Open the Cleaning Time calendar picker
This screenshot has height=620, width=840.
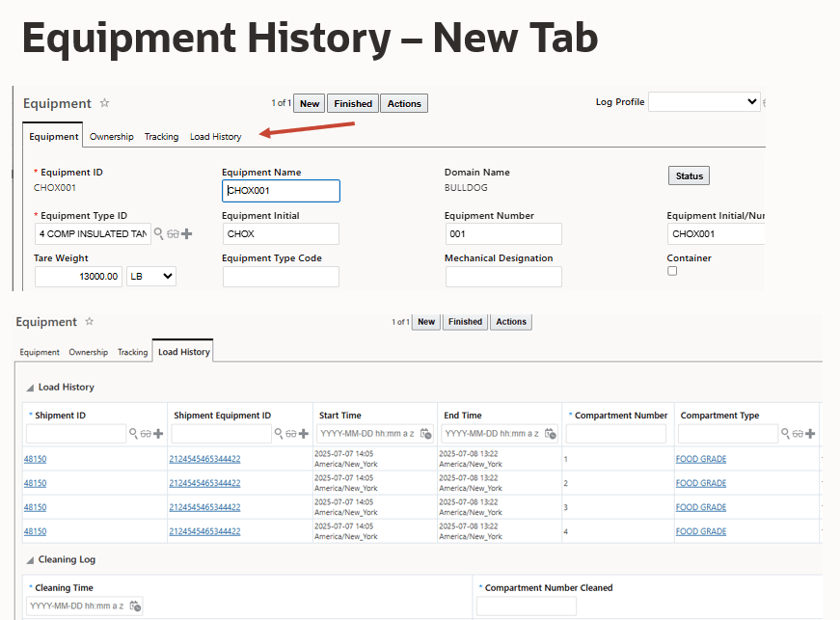pos(136,607)
